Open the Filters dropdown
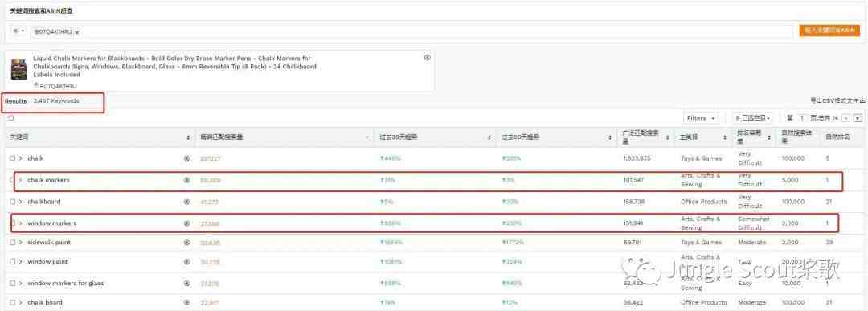 point(701,118)
